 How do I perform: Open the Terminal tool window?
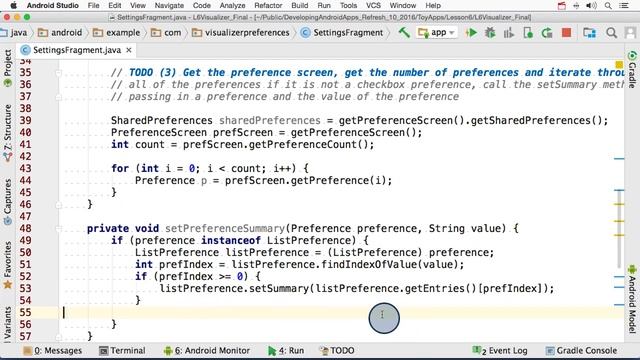(x=122, y=351)
